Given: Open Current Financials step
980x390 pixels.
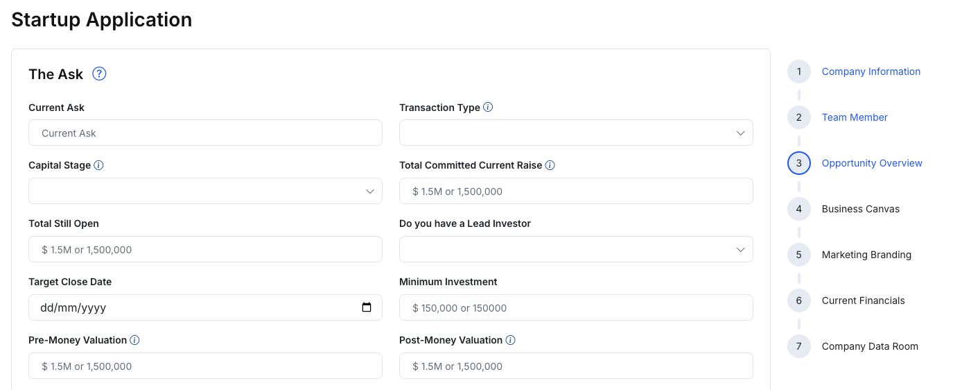Looking at the screenshot, I should coord(863,300).
